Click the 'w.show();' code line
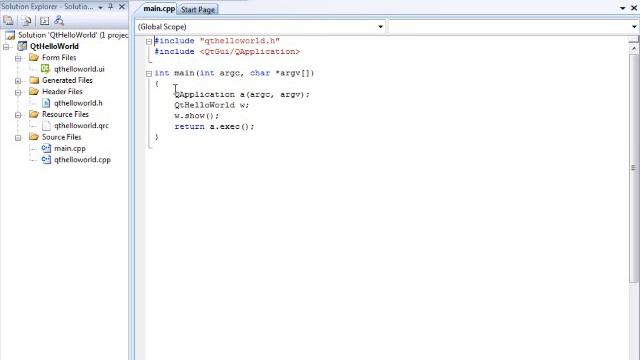The image size is (640, 360). (x=196, y=116)
